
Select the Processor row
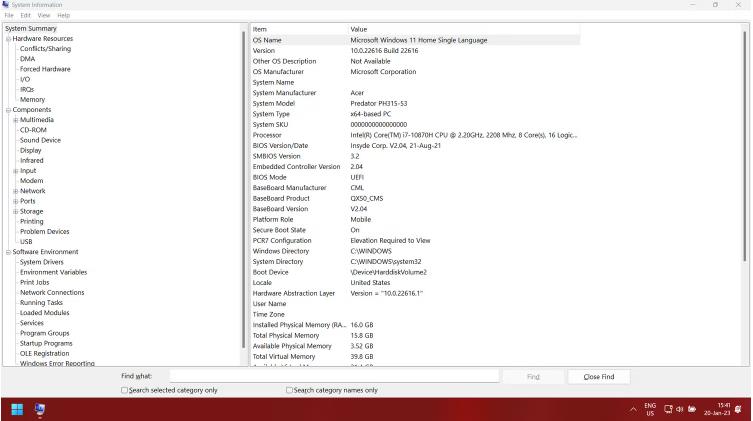click(x=415, y=135)
